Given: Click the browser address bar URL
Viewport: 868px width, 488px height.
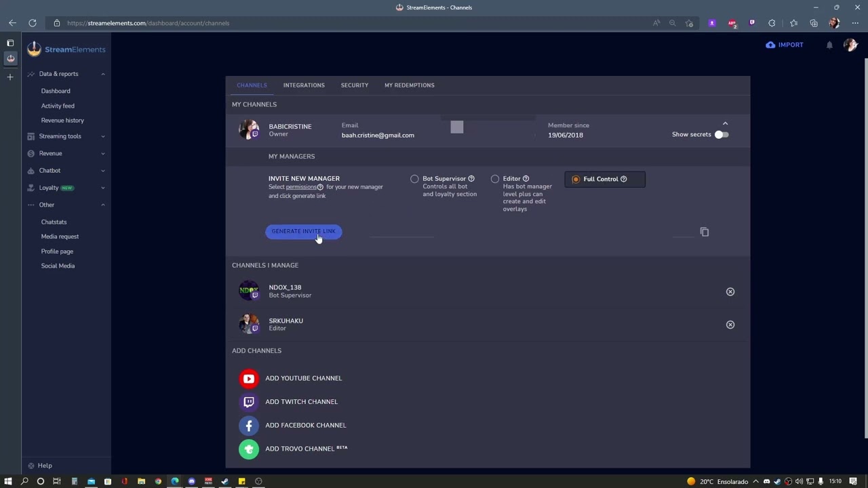Looking at the screenshot, I should tap(148, 23).
